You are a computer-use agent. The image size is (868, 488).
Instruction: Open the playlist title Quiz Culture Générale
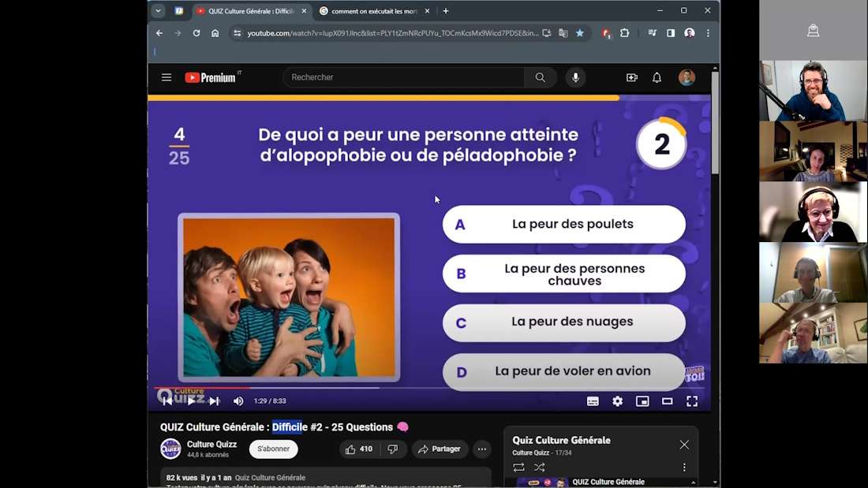tap(561, 441)
